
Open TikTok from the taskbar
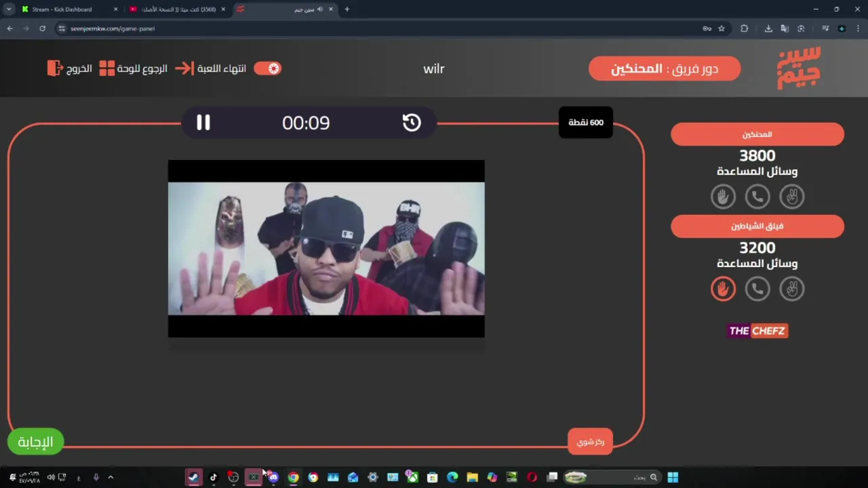click(214, 477)
